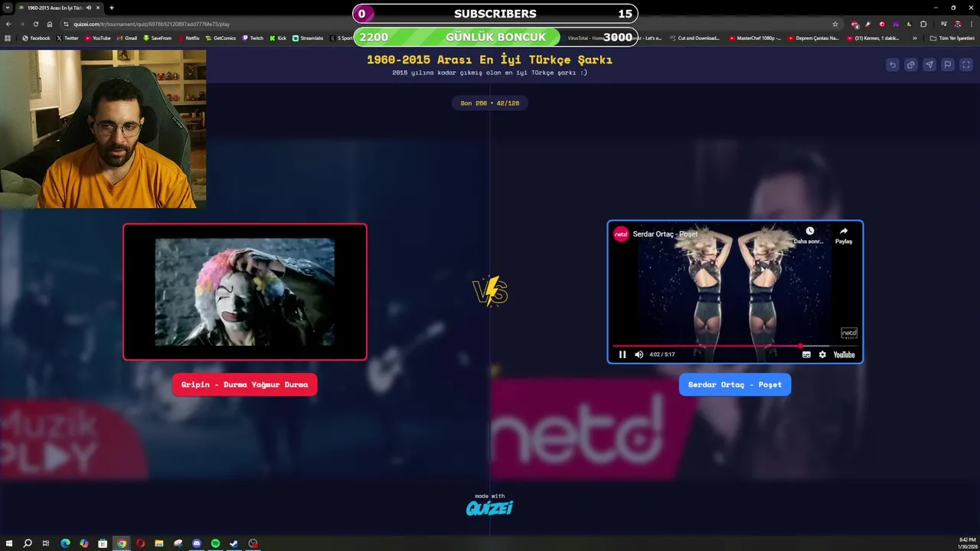Click the paper-plane share icon

[929, 65]
